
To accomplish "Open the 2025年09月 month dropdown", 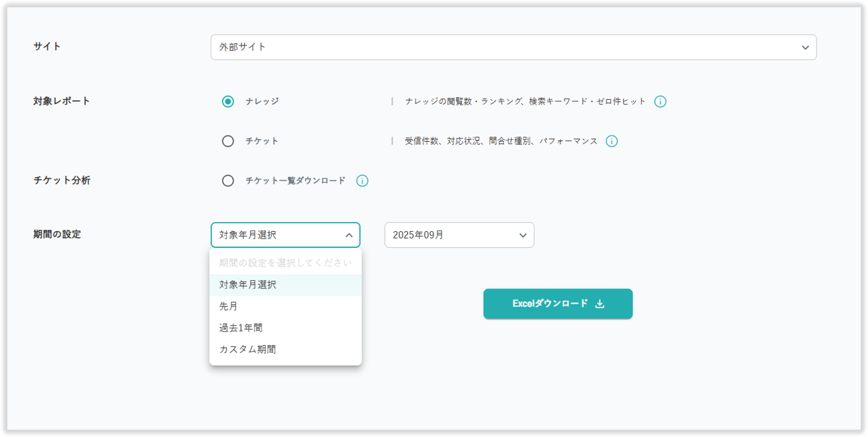I will tap(459, 235).
